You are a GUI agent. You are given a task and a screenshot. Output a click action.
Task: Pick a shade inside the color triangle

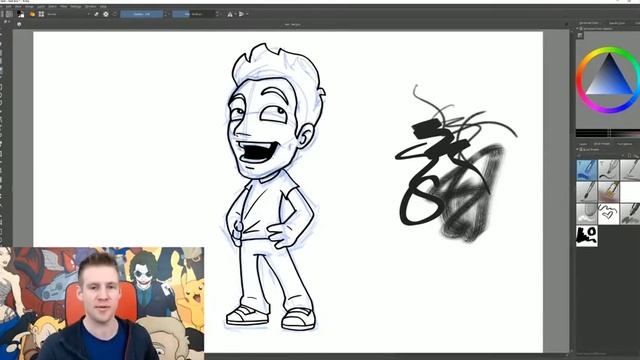609,80
